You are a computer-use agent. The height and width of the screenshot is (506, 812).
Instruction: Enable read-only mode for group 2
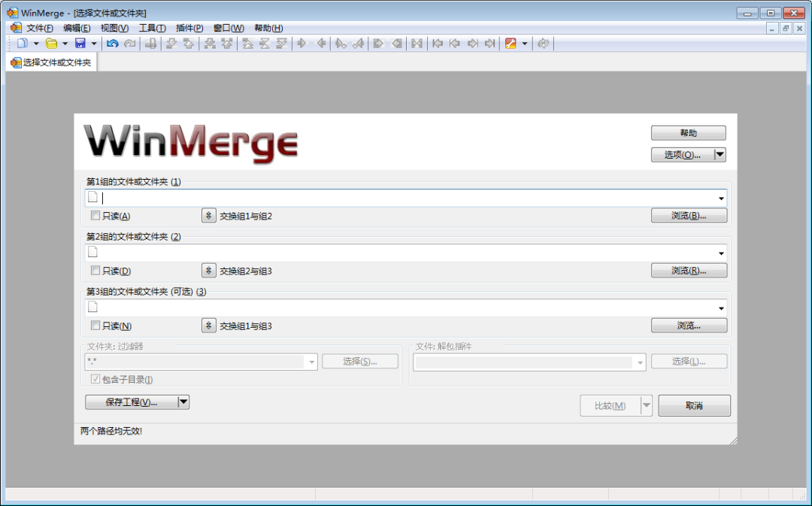[95, 270]
